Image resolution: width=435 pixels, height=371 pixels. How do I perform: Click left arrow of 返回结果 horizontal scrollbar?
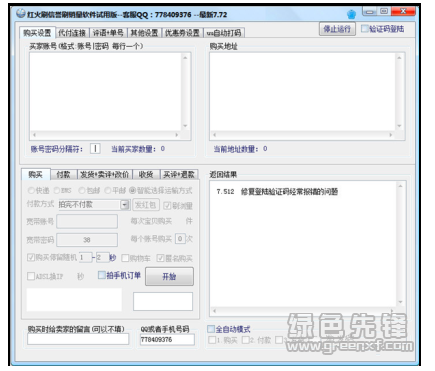[214, 311]
